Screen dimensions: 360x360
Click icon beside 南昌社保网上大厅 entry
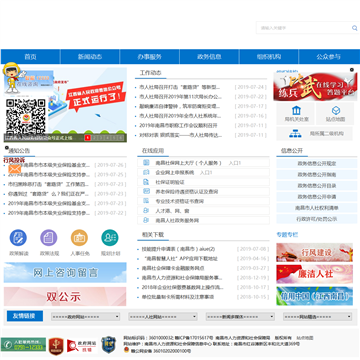[x=146, y=163]
